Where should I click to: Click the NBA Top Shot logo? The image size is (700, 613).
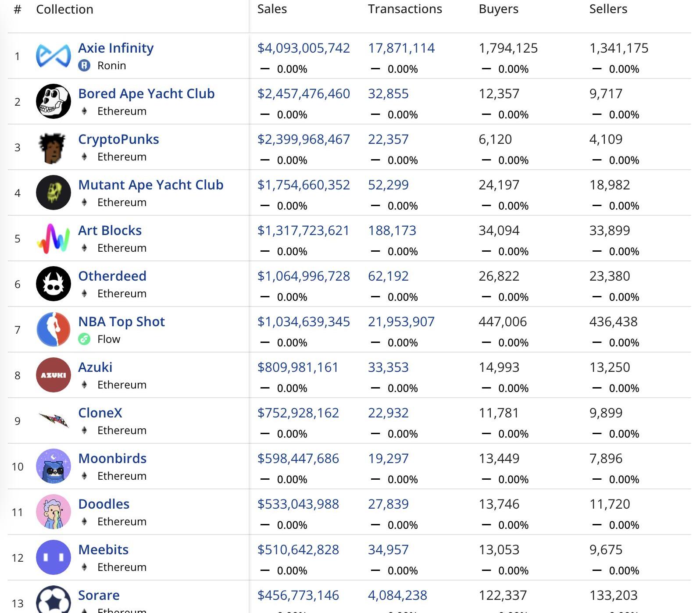point(53,330)
